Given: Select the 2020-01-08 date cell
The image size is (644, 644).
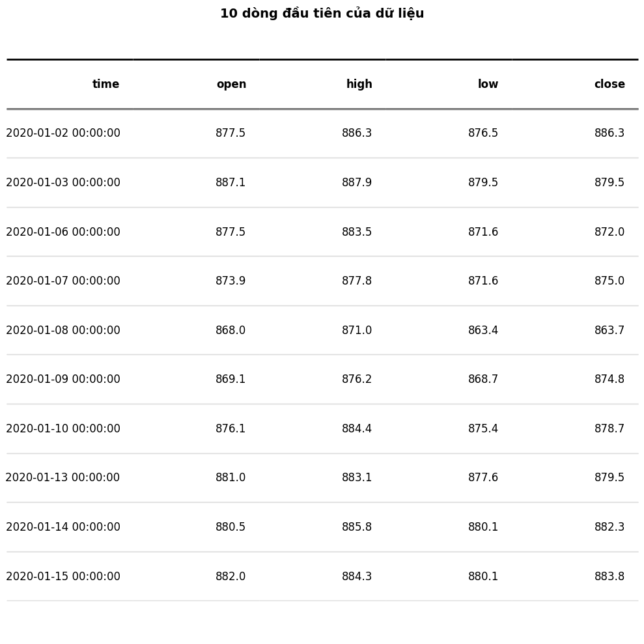Looking at the screenshot, I should coord(63,331).
